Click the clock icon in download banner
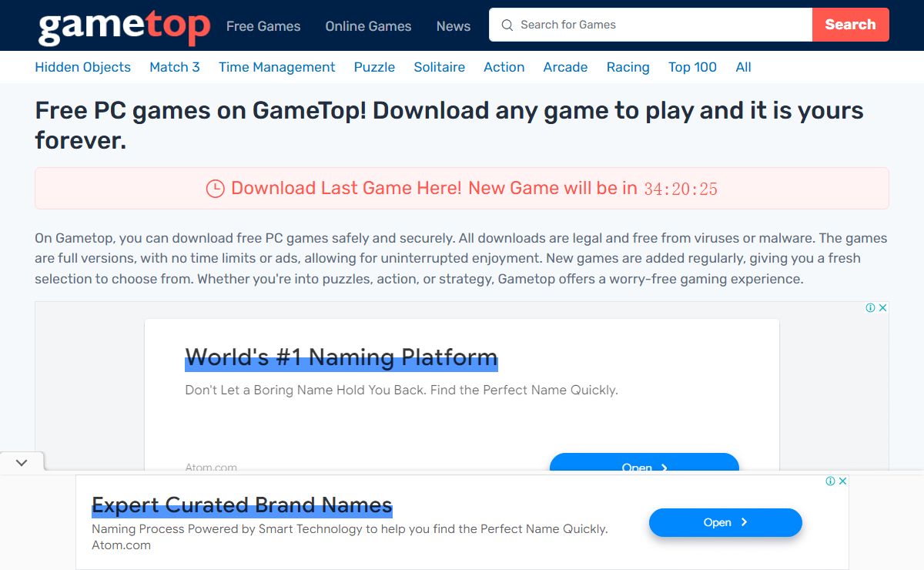924x570 pixels. tap(215, 189)
